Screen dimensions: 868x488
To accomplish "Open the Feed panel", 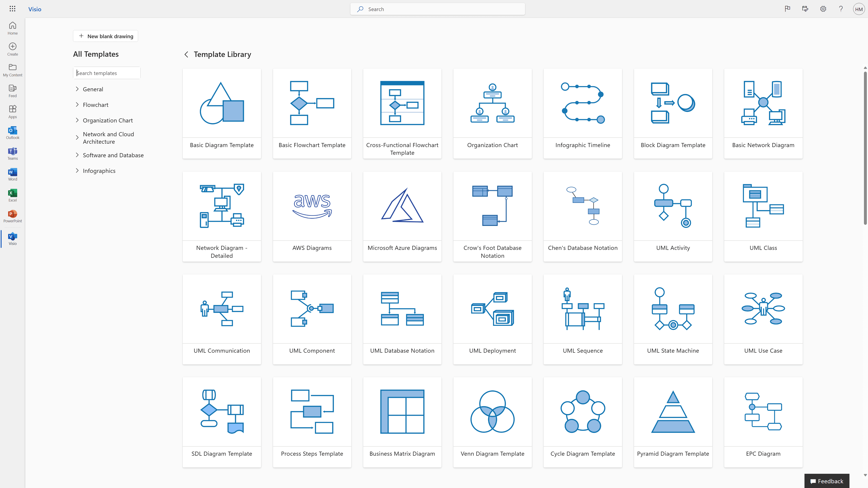I will click(12, 90).
